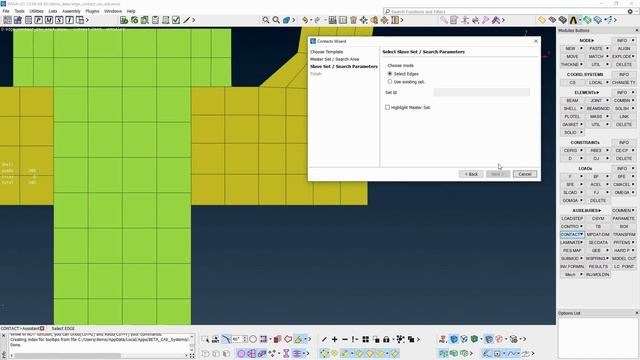Open the Help menu
Image resolution: width=640 pixels, height=360 pixels.
pyautogui.click(x=131, y=11)
